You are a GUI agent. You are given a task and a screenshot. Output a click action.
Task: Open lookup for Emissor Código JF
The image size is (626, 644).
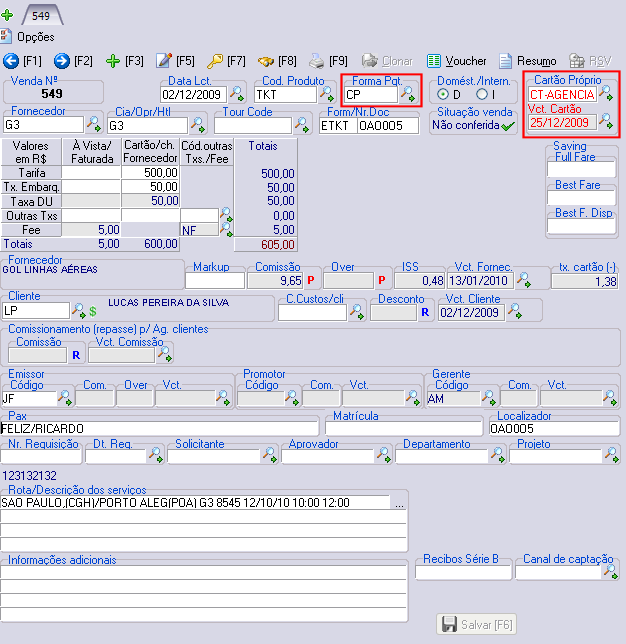click(65, 398)
